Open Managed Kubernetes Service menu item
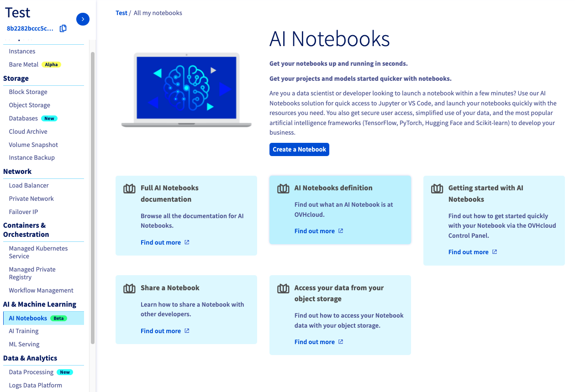This screenshot has height=392, width=575. 38,252
